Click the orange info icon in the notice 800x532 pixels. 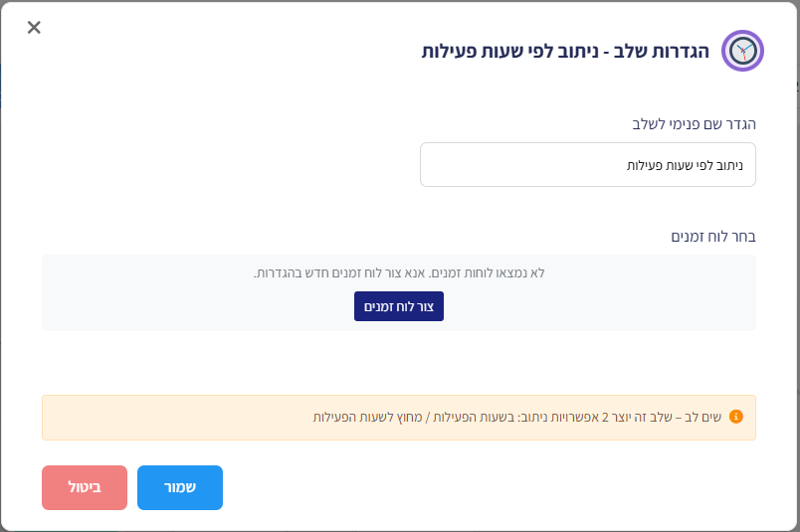click(x=735, y=417)
